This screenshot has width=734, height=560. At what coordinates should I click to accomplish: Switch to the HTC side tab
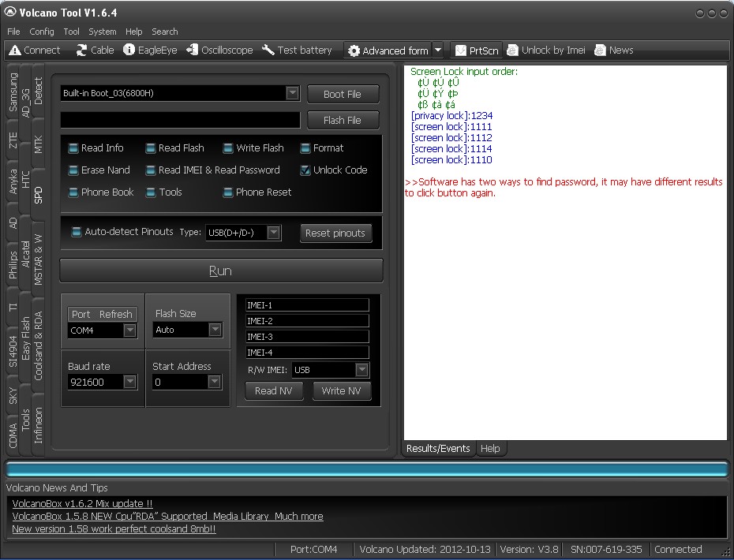point(25,180)
